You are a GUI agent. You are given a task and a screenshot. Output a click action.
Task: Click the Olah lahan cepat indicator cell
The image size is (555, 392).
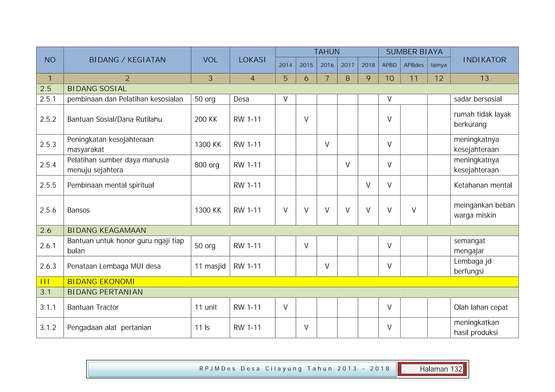pyautogui.click(x=480, y=307)
